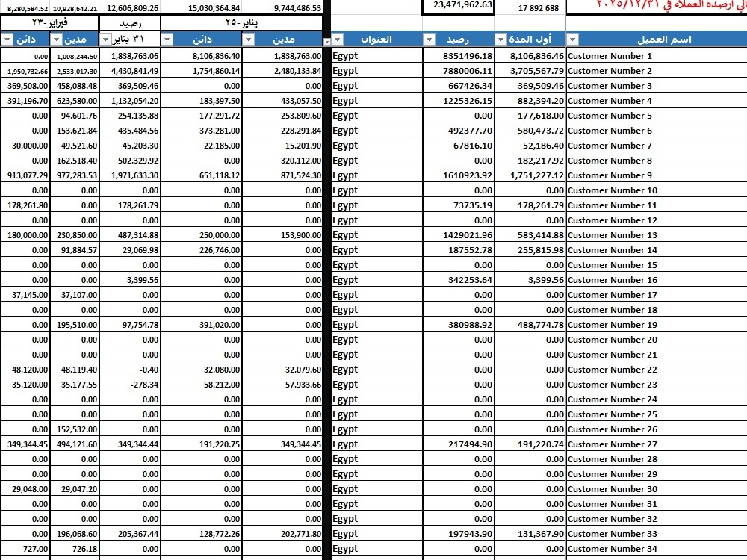Screen dimensions: 747x560
Task: Select the Customer Number 34 name cell
Action: [x=657, y=549]
